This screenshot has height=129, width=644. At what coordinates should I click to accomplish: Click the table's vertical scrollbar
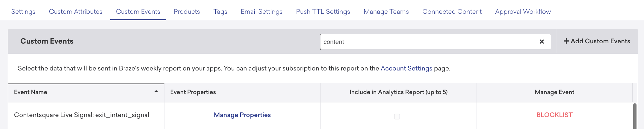click(x=635, y=116)
